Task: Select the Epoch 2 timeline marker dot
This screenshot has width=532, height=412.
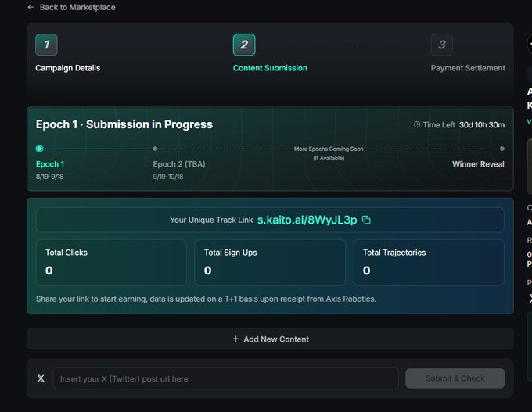Action: pos(155,149)
